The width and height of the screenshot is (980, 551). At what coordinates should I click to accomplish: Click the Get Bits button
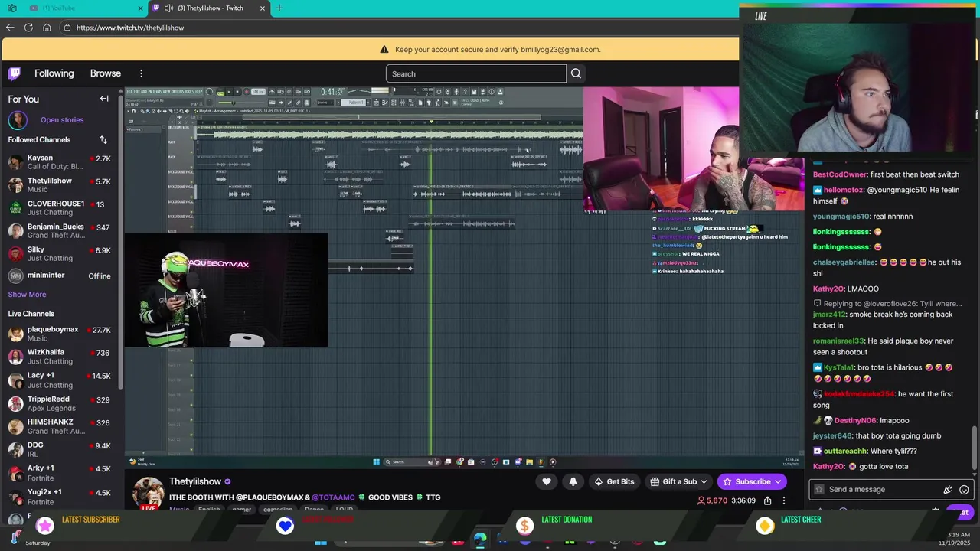[x=614, y=481]
